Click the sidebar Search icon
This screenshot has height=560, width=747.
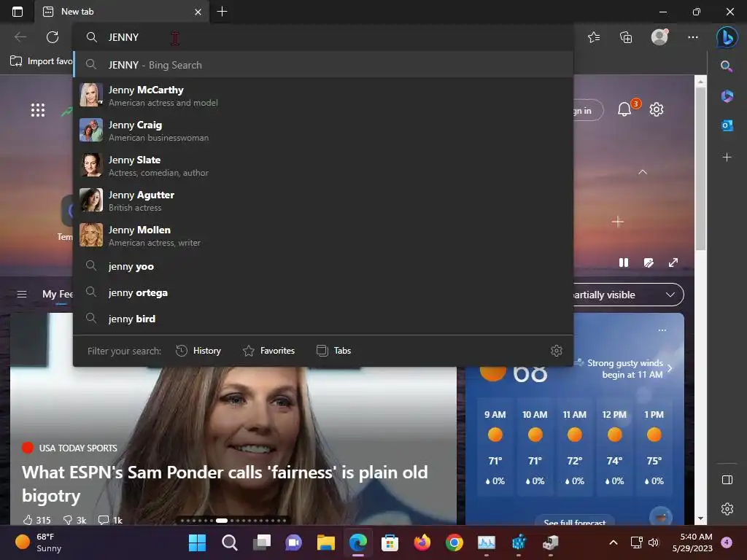727,66
